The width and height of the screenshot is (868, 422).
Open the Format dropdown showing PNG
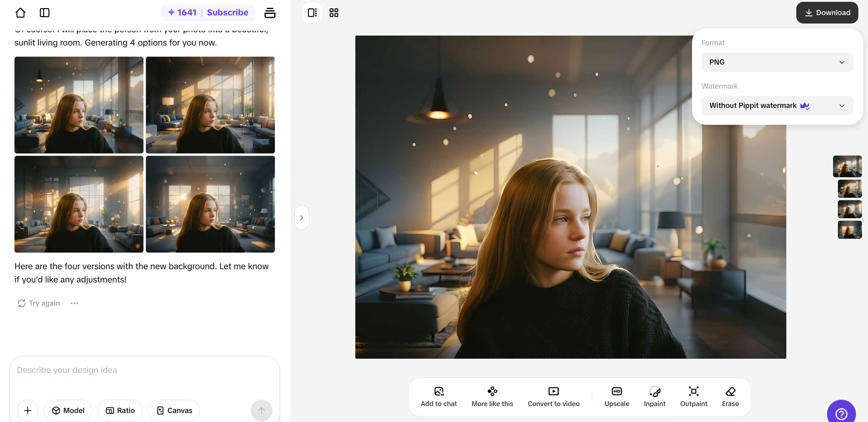point(777,62)
